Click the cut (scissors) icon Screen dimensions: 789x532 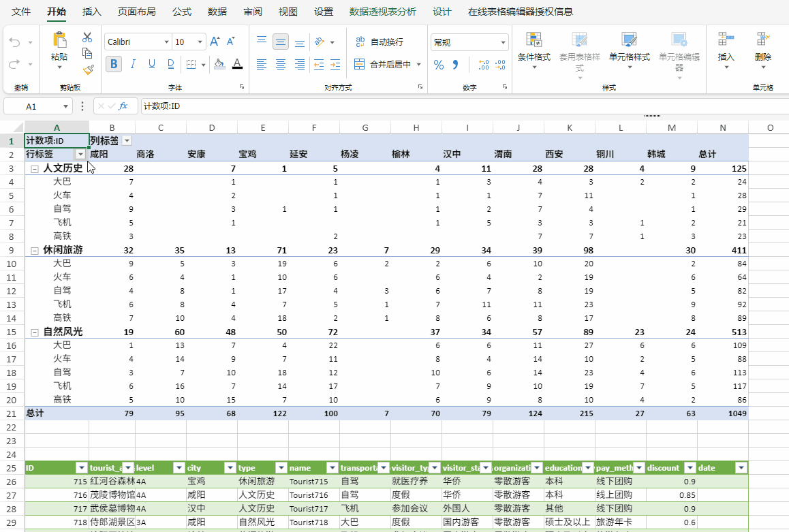pyautogui.click(x=87, y=37)
